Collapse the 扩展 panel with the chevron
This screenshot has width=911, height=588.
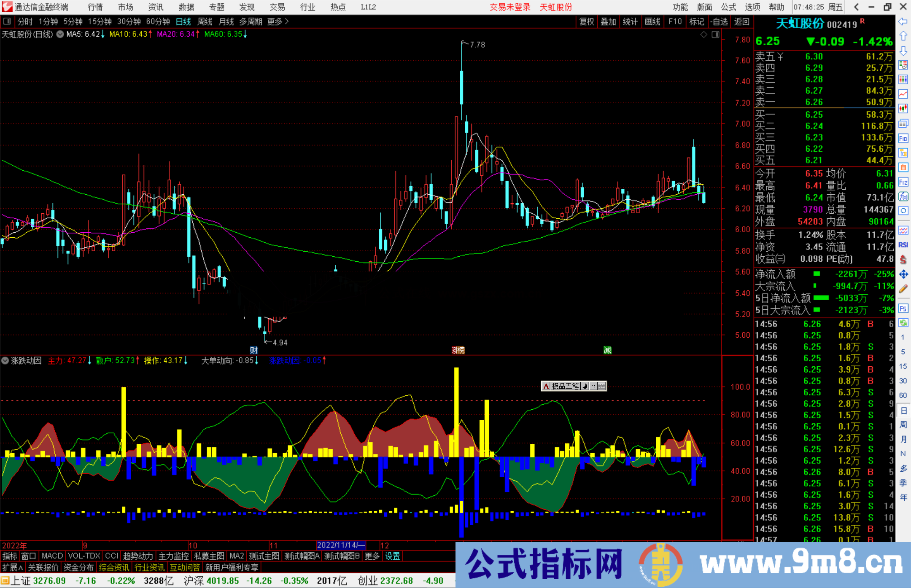[x=20, y=567]
